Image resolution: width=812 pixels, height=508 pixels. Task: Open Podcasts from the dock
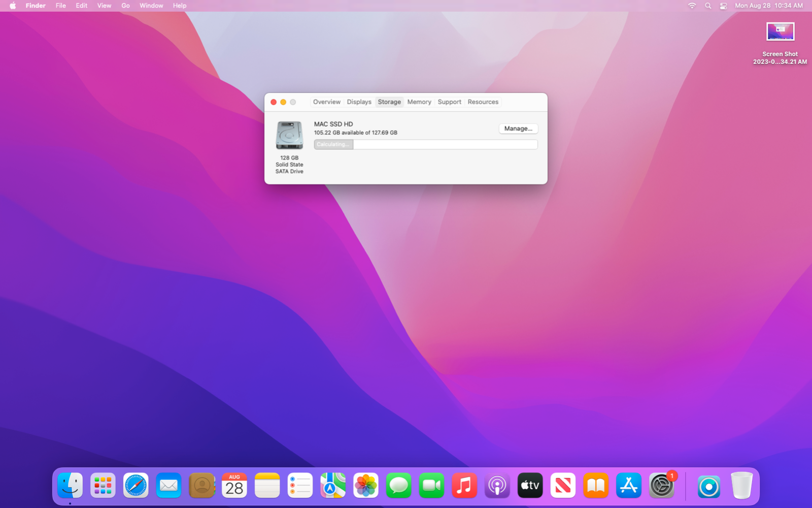tap(497, 486)
